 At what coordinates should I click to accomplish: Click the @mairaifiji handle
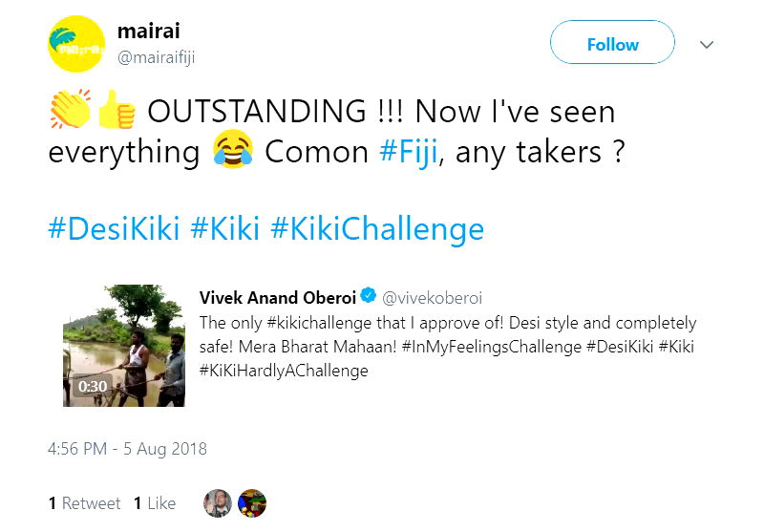coord(156,57)
